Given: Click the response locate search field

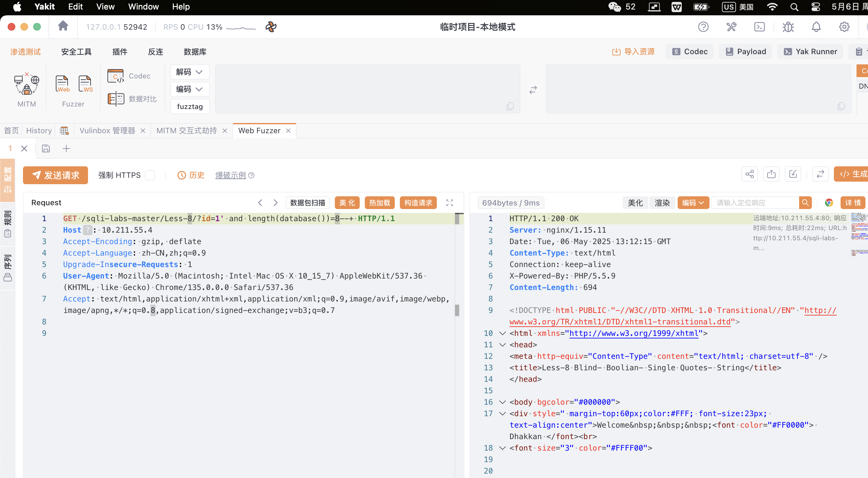Looking at the screenshot, I should [755, 203].
